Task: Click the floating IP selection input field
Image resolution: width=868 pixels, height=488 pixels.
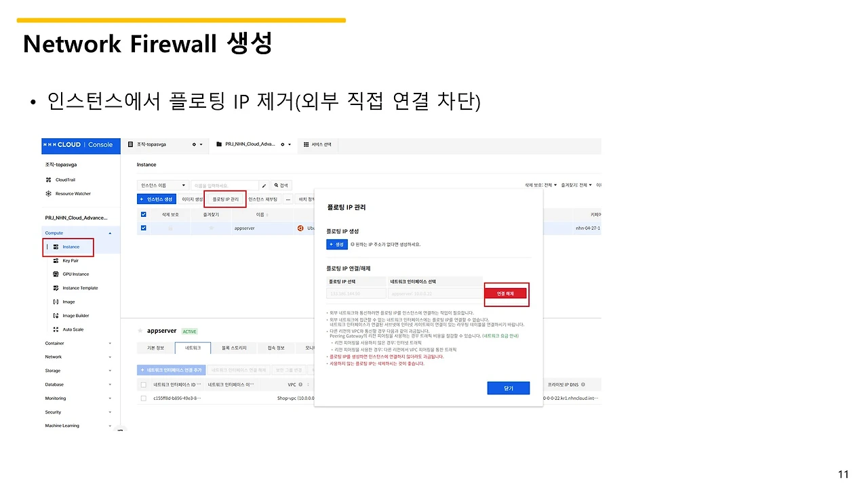Action: (357, 293)
